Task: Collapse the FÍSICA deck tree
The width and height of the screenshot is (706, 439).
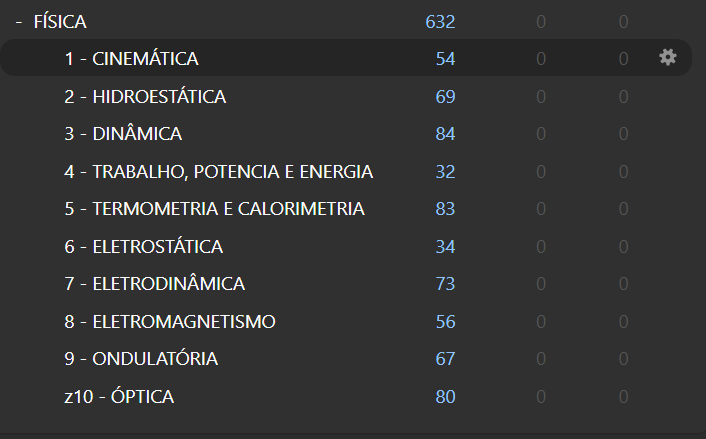Action: (18, 22)
